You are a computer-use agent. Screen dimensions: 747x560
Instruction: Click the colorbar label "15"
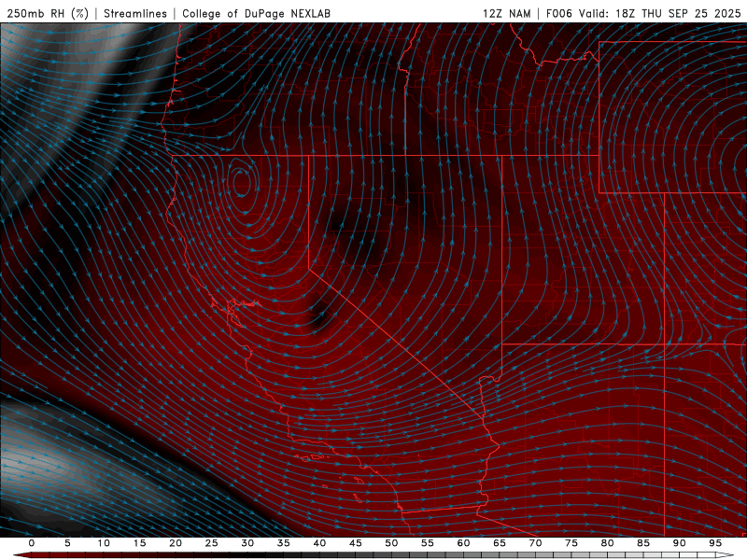coord(139,543)
